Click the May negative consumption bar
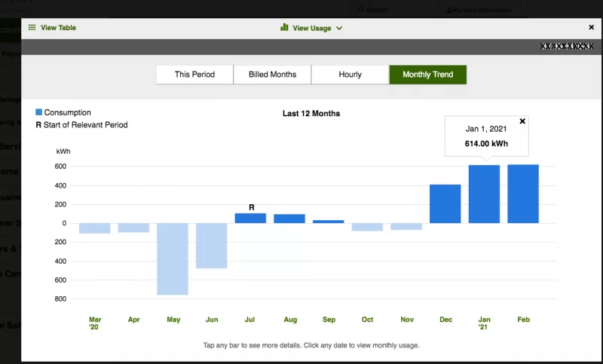603x364 pixels. (x=173, y=258)
